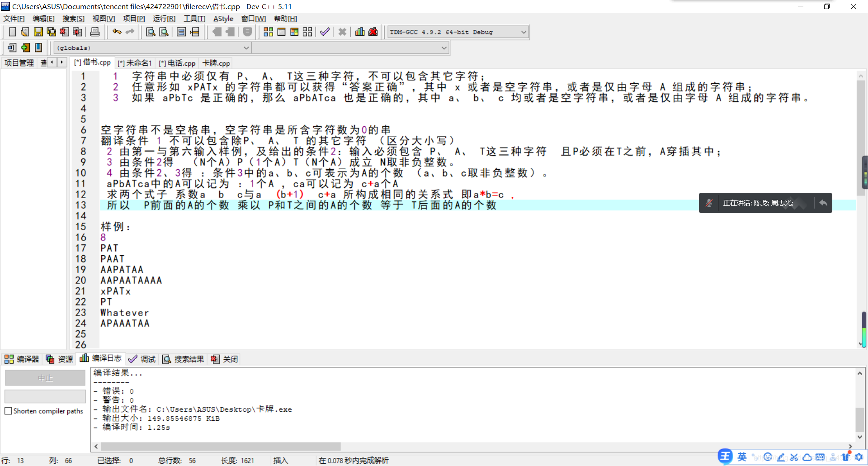Open the 工具[T] menu
The height and width of the screenshot is (466, 868).
(x=194, y=19)
